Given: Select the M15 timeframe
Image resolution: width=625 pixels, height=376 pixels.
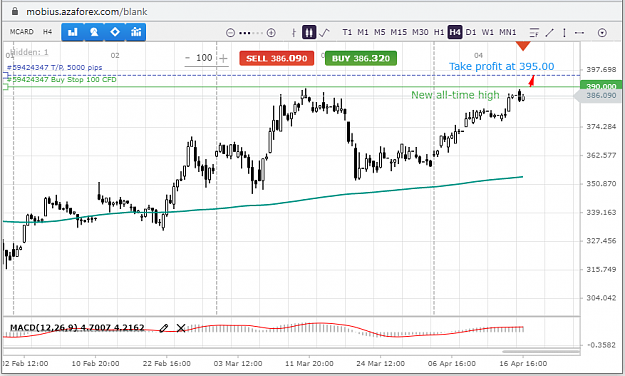Looking at the screenshot, I should coord(399,32).
